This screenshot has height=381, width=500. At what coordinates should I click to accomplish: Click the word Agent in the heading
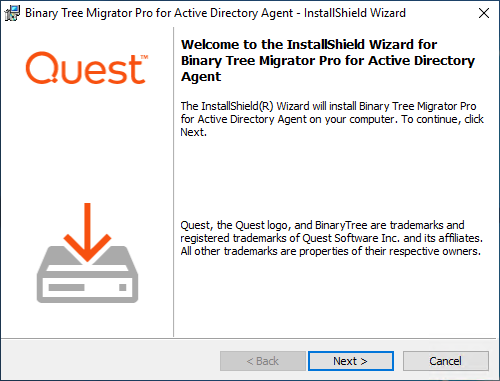point(201,77)
